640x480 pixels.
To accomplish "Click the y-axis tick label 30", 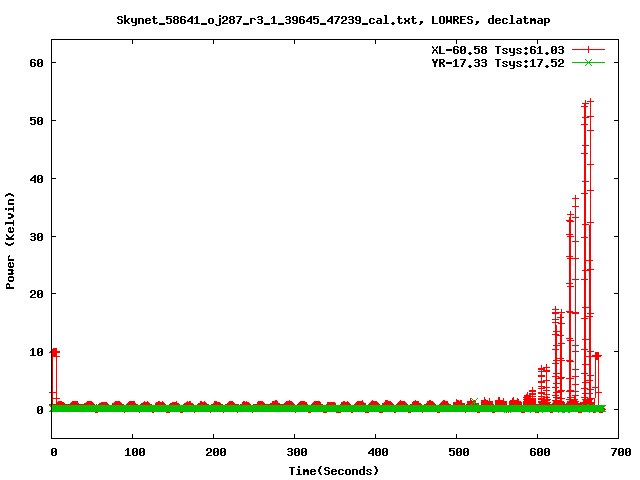I will coord(36,237).
